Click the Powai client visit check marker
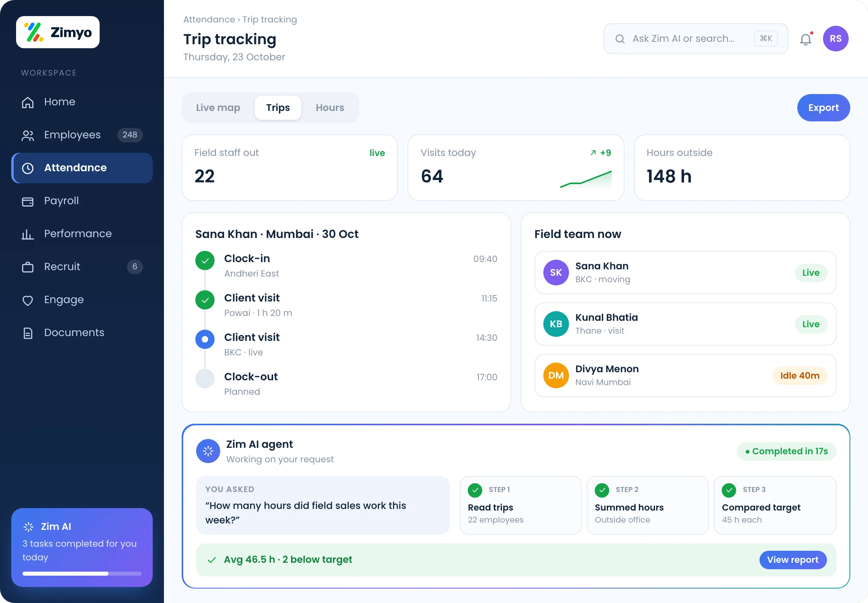The height and width of the screenshot is (603, 868). 205,300
